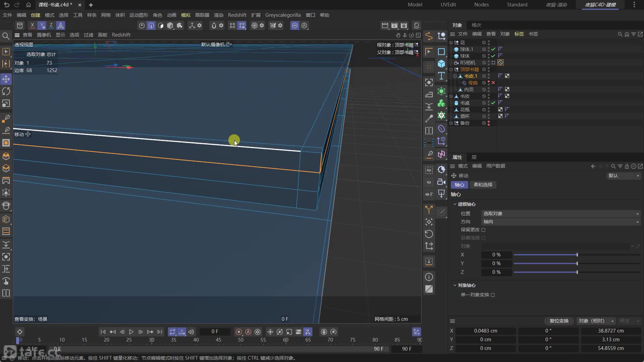Viewport: 644px width, 362px height.
Task: Click the home icon in the title bar
Action: coord(29,5)
